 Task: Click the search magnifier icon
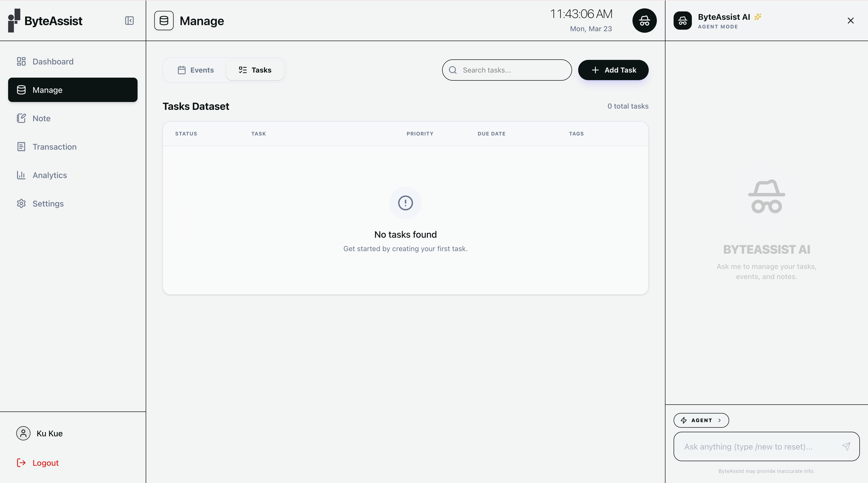click(x=453, y=70)
